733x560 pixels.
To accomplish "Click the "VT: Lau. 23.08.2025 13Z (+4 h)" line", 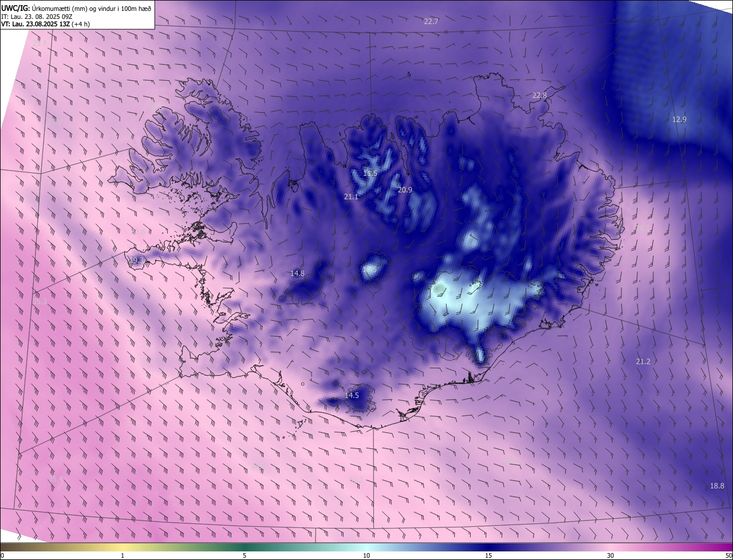I will coord(45,24).
